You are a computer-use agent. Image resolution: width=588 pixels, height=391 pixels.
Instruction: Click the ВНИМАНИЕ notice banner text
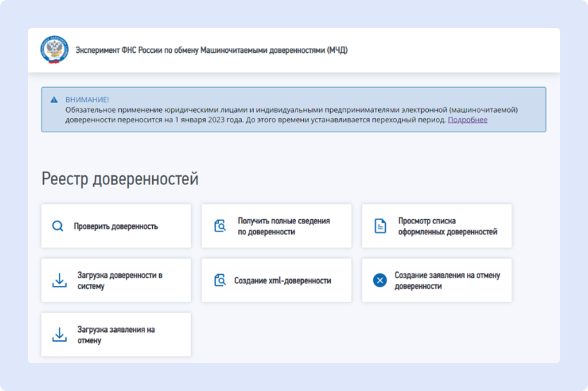[x=292, y=110]
